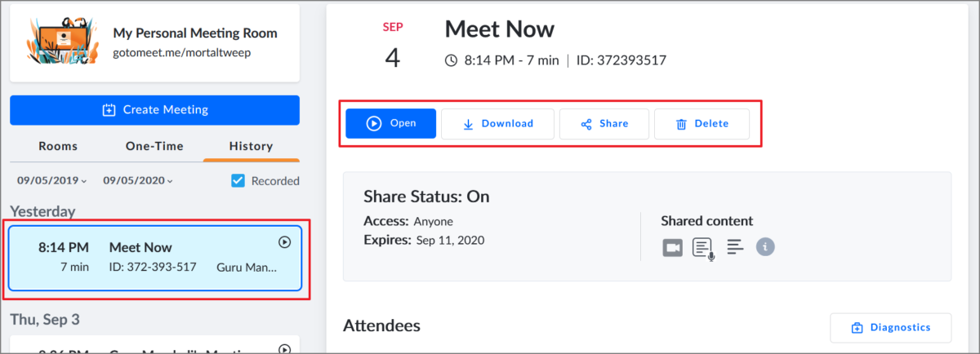980x354 pixels.
Task: Switch to the One-Time tab
Action: (x=154, y=147)
